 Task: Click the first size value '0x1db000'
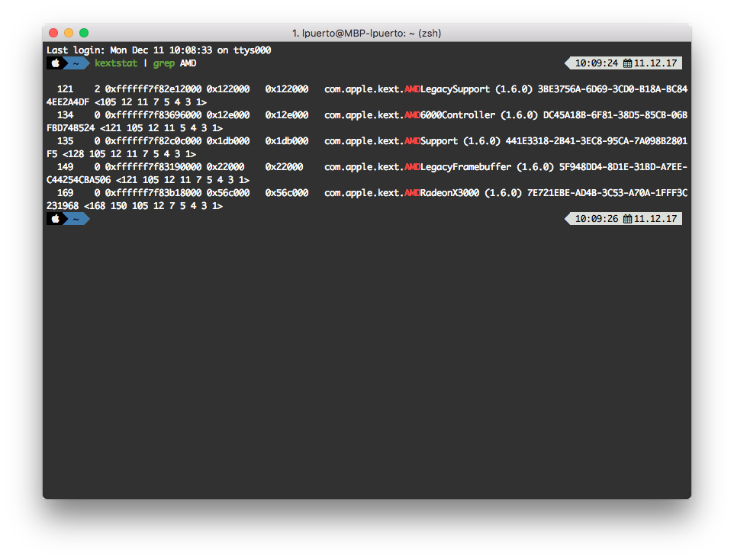click(228, 141)
